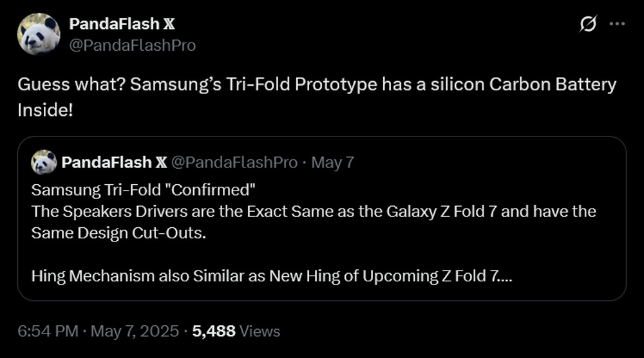Click the "May 7" date in the quoted post
Image resolution: width=644 pixels, height=358 pixels.
pos(332,162)
